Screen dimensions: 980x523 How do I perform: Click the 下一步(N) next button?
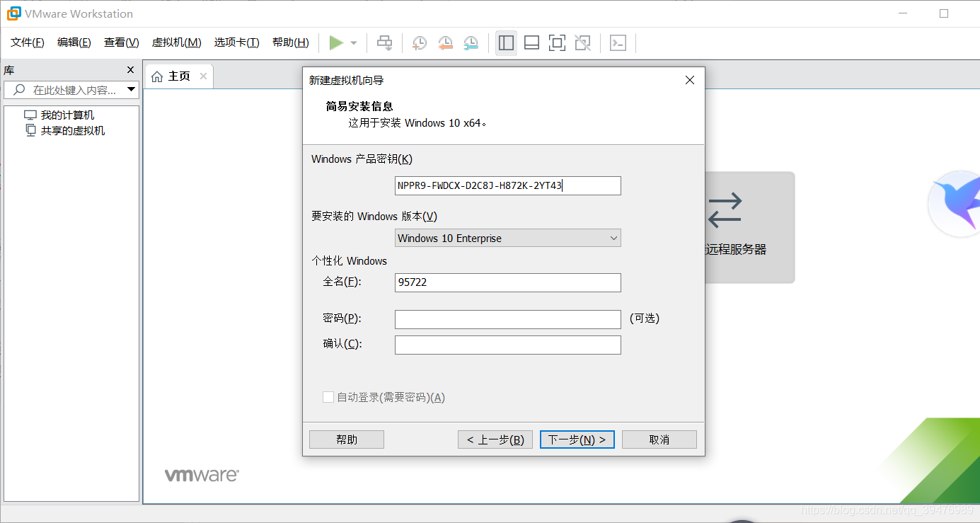tap(577, 439)
